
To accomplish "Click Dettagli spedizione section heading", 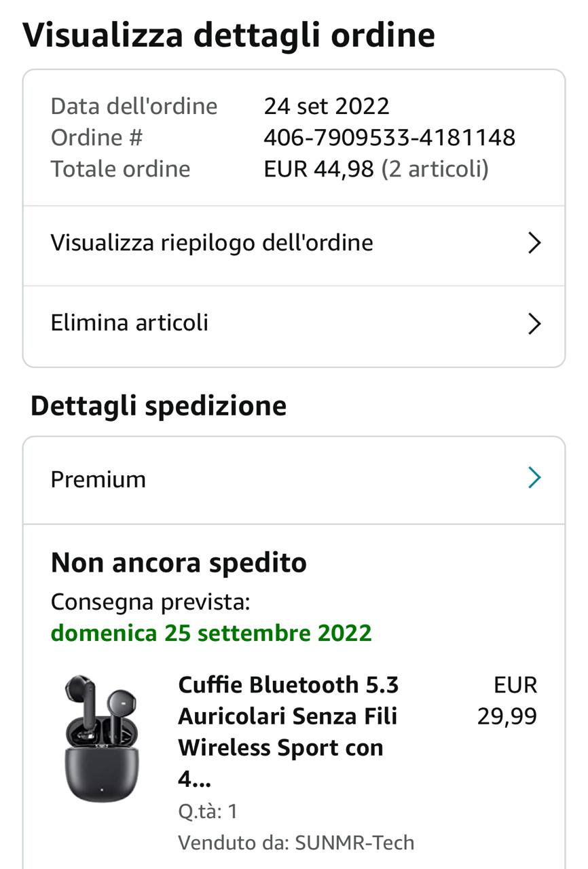I will point(158,406).
